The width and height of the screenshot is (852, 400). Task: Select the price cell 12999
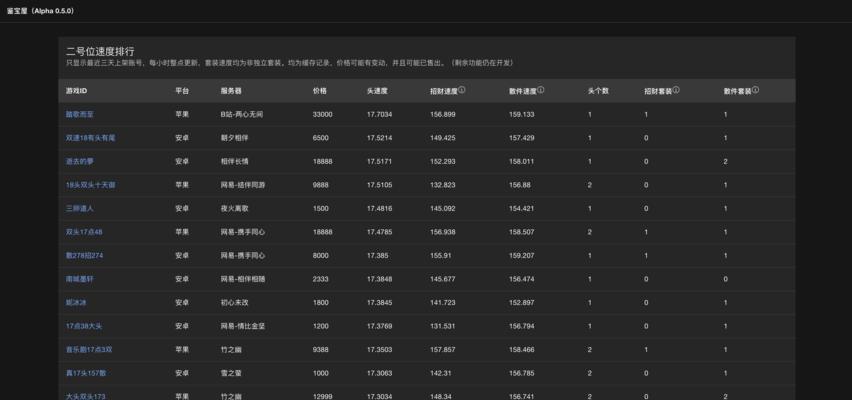tap(323, 396)
